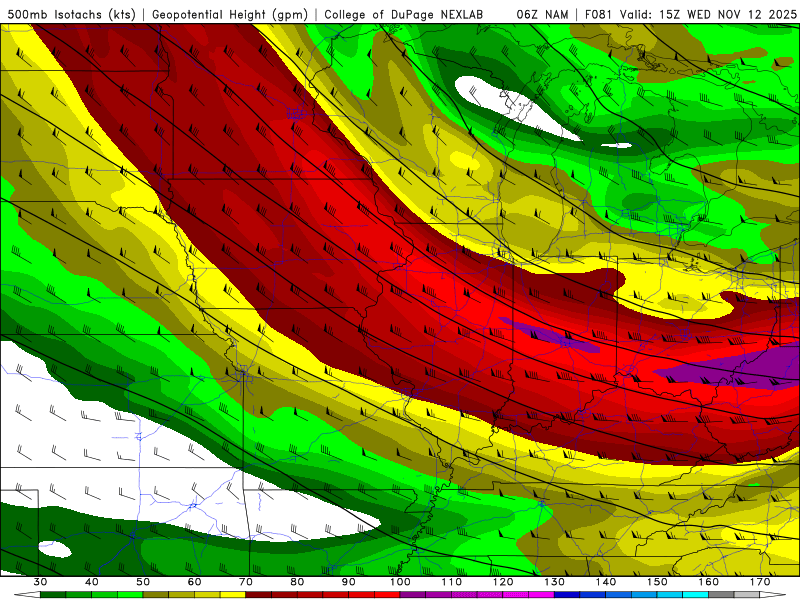This screenshot has height=600, width=800.
Task: Click the colorbar label '90'
Action: [x=348, y=582]
